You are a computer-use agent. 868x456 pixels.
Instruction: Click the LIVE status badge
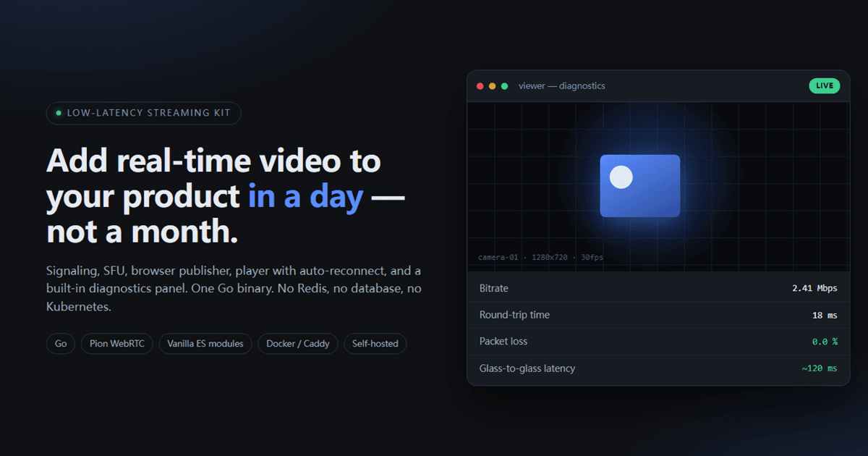click(825, 86)
